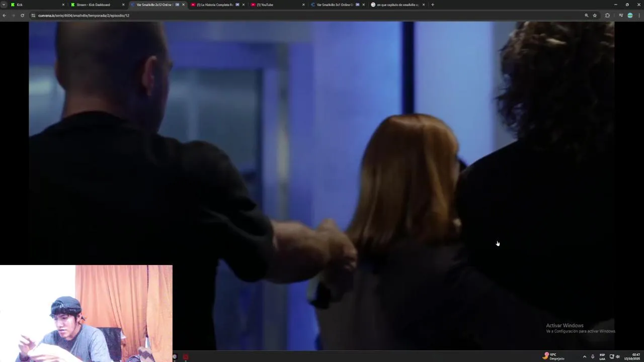Open the volume speaker icon in tray
This screenshot has height=362, width=644.
(618, 356)
